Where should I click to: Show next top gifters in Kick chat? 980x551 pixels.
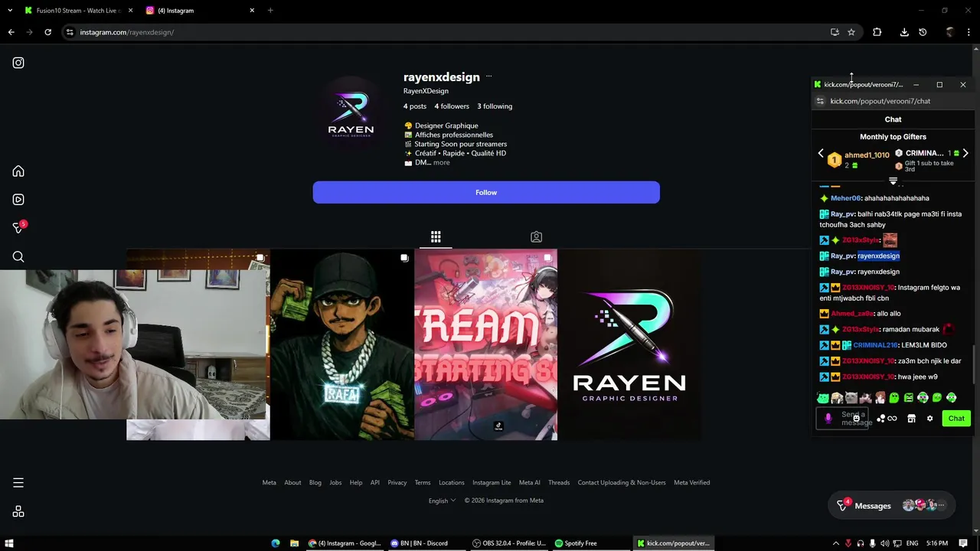pyautogui.click(x=965, y=153)
